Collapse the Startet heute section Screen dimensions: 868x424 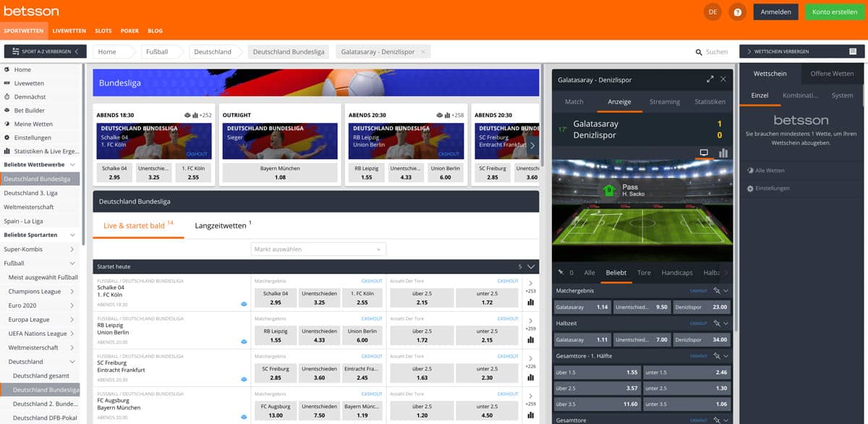532,266
